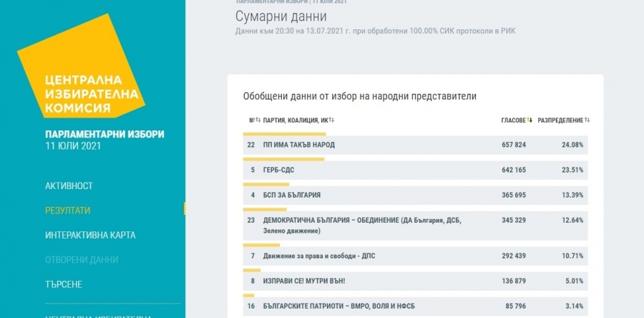Select ДЕМОКРАТИЧНА БЪЛГАРИЯ – ОБЕДИНЕНИЕ row
The image size is (644, 318).
coord(415,226)
